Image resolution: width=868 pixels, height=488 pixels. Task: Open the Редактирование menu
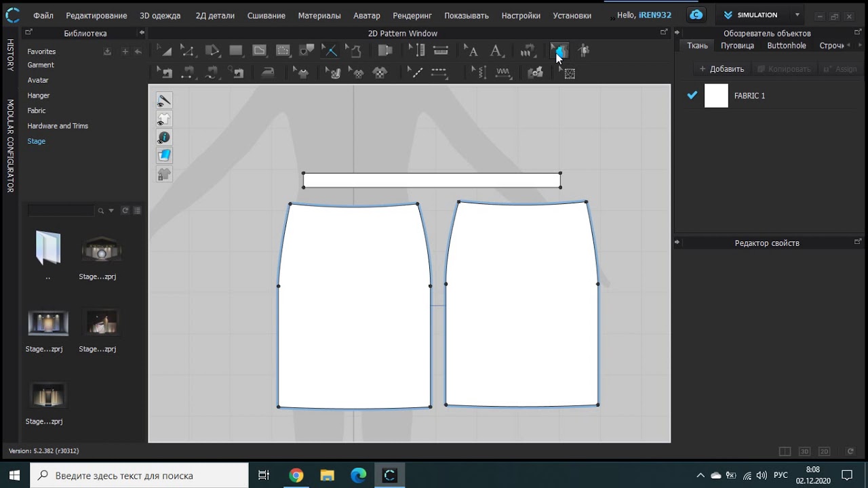coord(96,15)
